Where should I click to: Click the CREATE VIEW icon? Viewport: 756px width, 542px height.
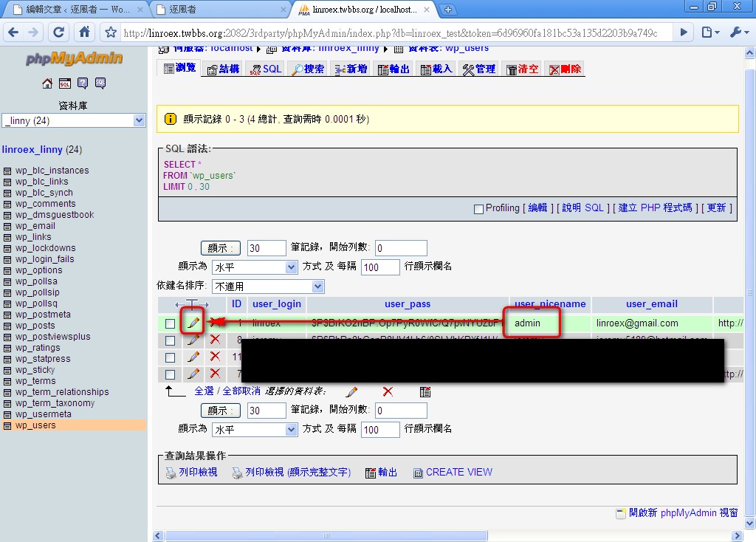coord(418,473)
